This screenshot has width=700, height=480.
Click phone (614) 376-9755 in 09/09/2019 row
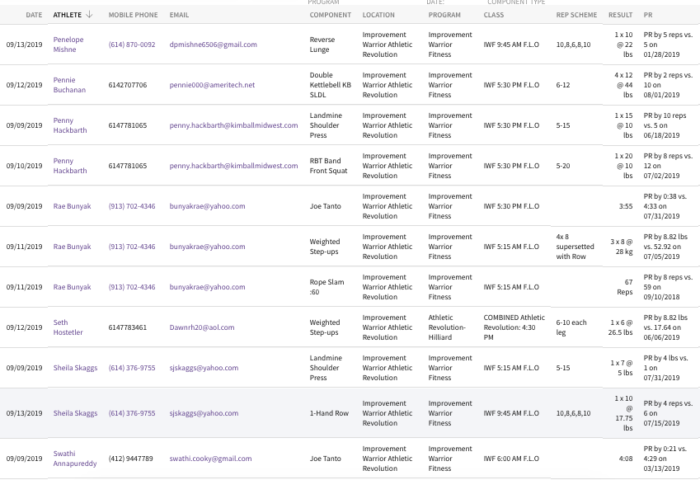tap(132, 368)
